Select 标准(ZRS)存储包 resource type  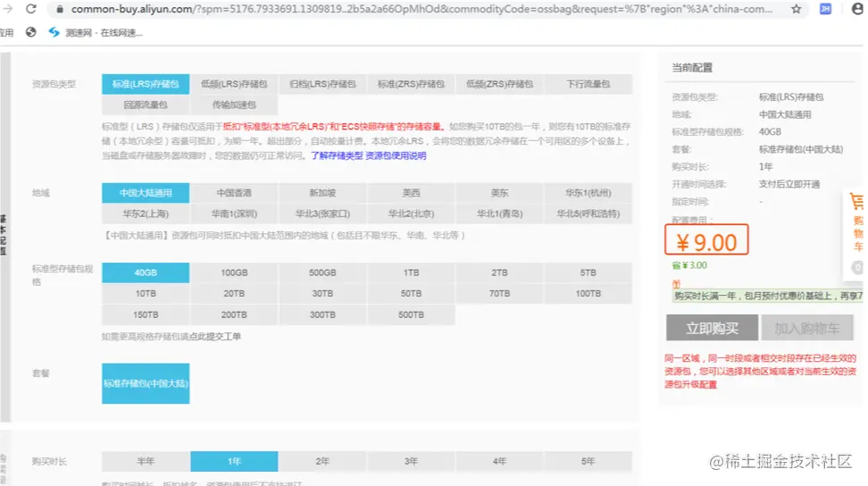coord(412,84)
